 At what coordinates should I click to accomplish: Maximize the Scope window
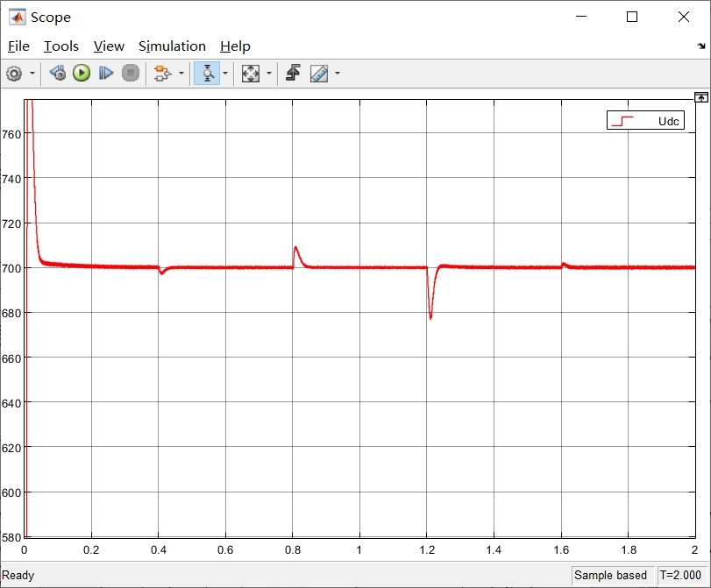631,17
